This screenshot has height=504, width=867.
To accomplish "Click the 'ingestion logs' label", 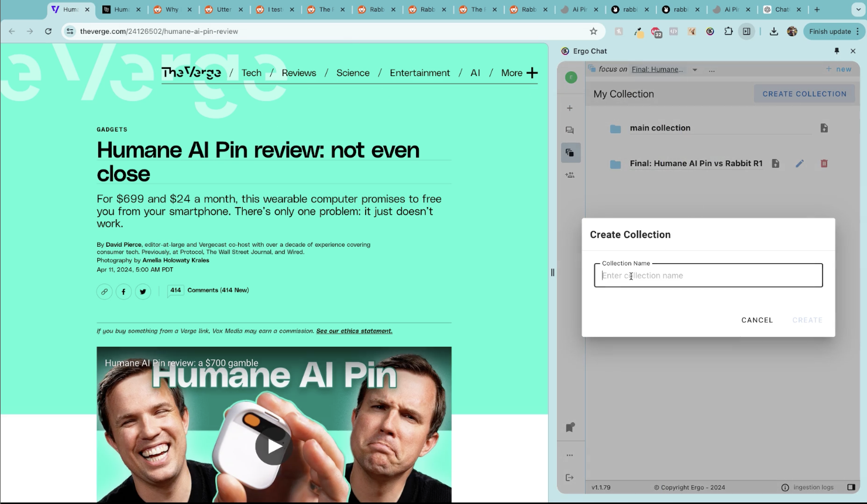I will click(x=813, y=488).
